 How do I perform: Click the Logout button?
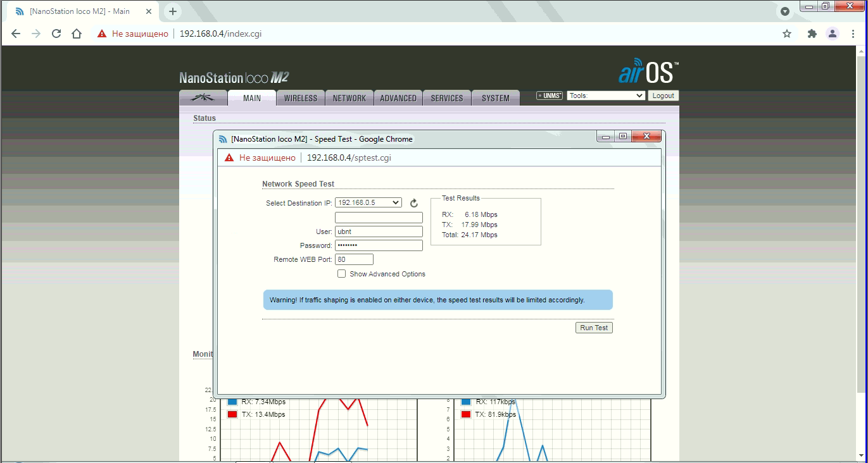click(663, 96)
